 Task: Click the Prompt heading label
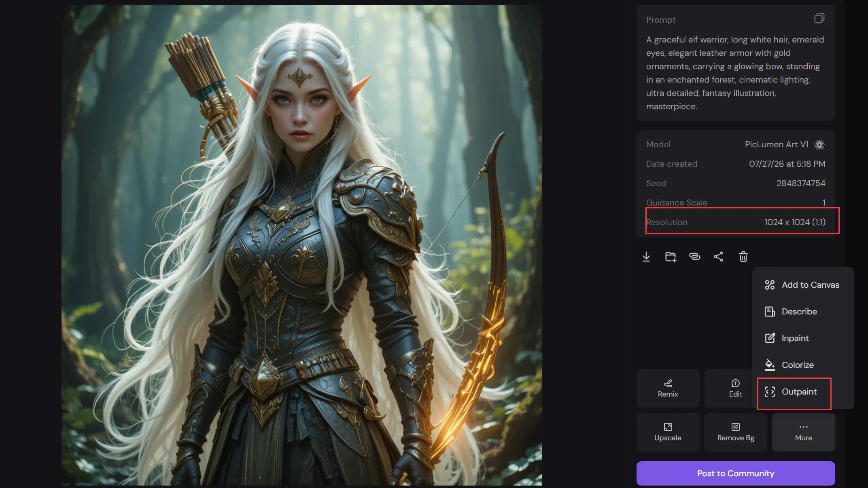[661, 20]
